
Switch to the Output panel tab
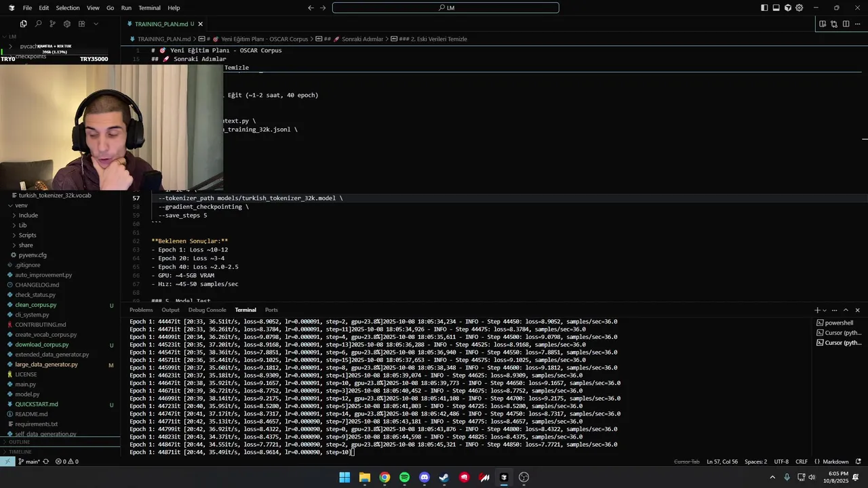pos(170,310)
